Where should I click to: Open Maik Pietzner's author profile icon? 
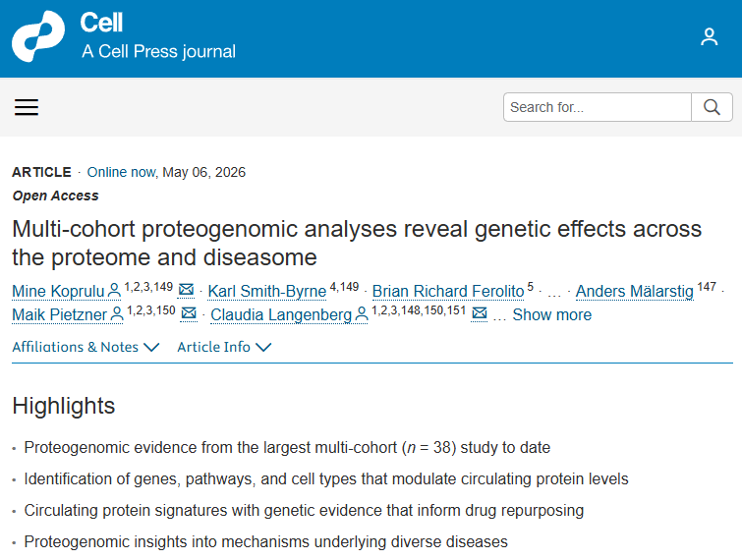tap(117, 314)
